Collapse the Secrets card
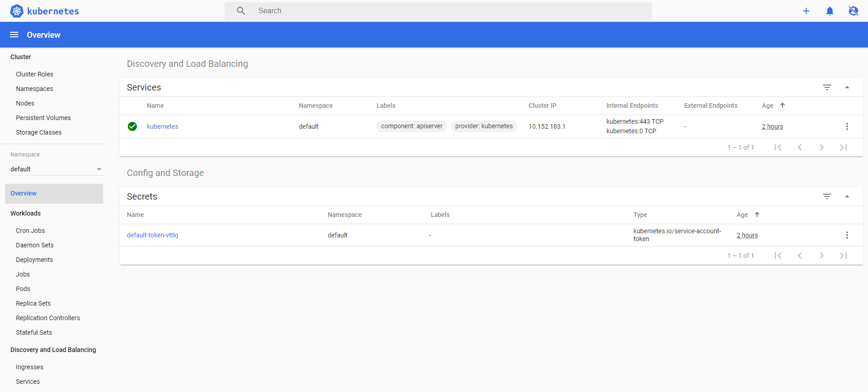 [847, 196]
